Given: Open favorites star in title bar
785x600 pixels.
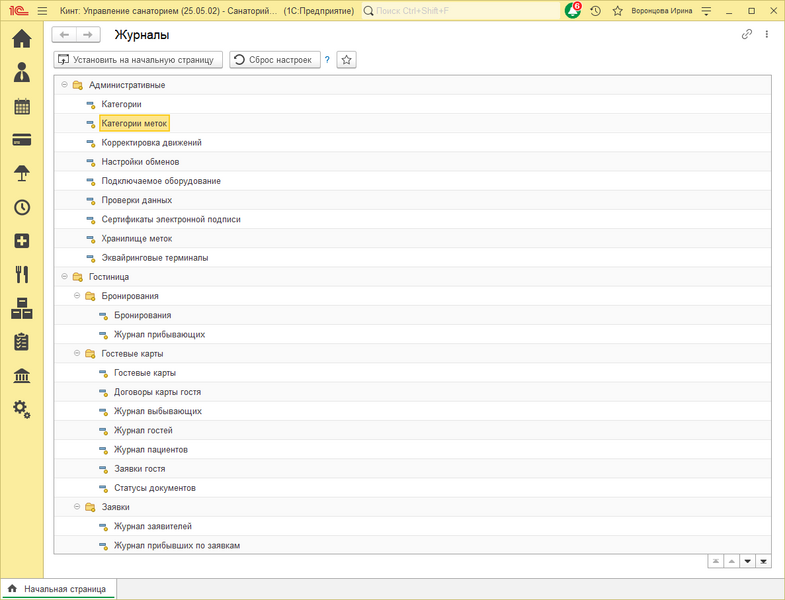Looking at the screenshot, I should coord(617,11).
